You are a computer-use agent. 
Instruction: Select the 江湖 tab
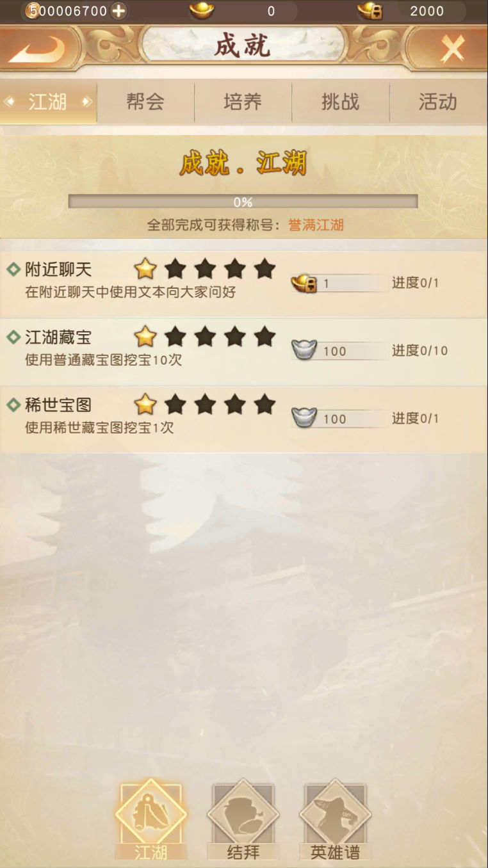(x=48, y=102)
